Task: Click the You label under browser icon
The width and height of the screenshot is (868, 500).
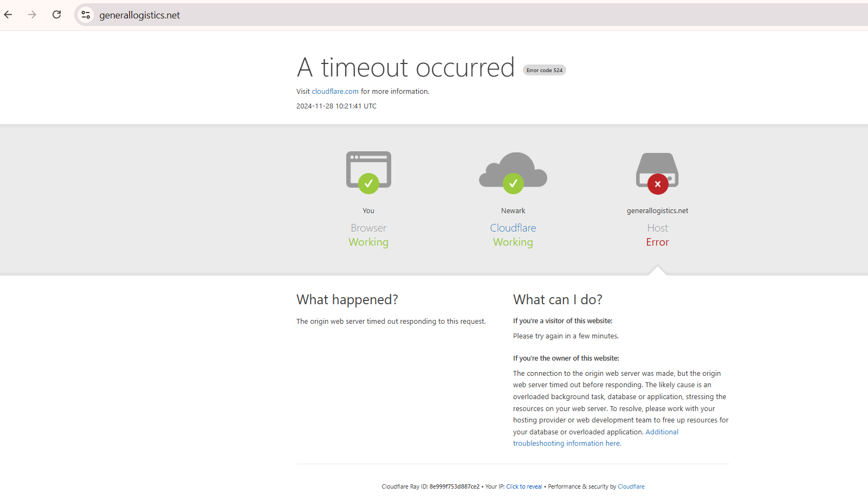Action: (368, 211)
